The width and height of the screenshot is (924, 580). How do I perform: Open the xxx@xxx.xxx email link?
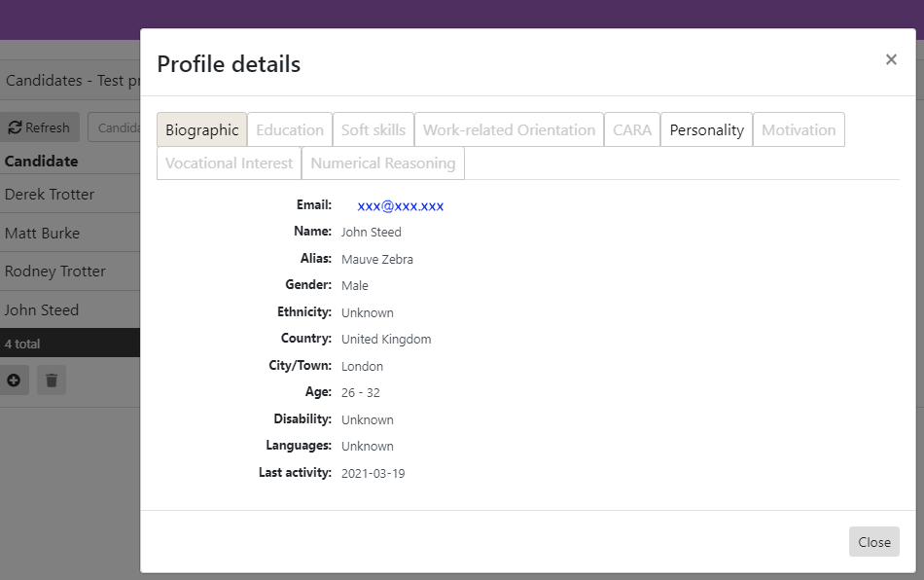tap(399, 205)
